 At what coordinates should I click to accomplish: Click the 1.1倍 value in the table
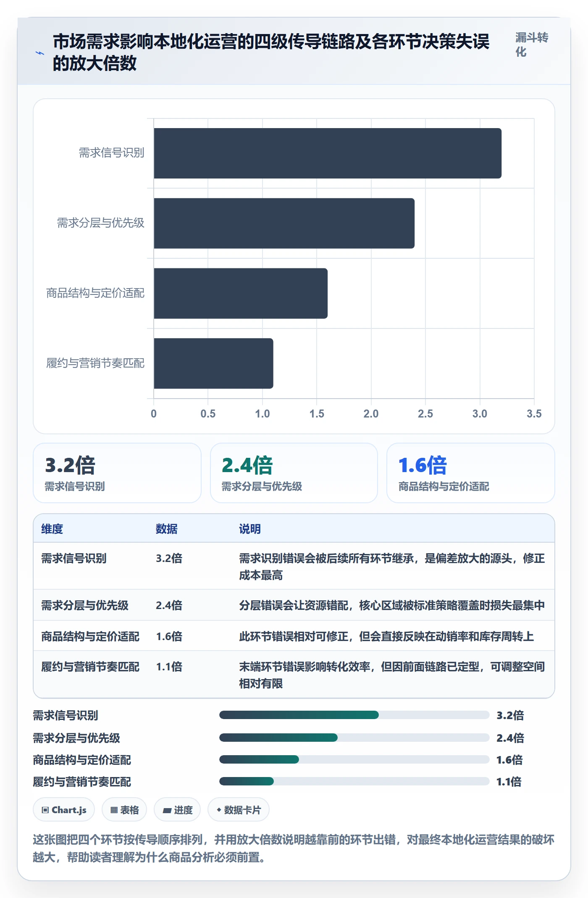click(x=169, y=667)
